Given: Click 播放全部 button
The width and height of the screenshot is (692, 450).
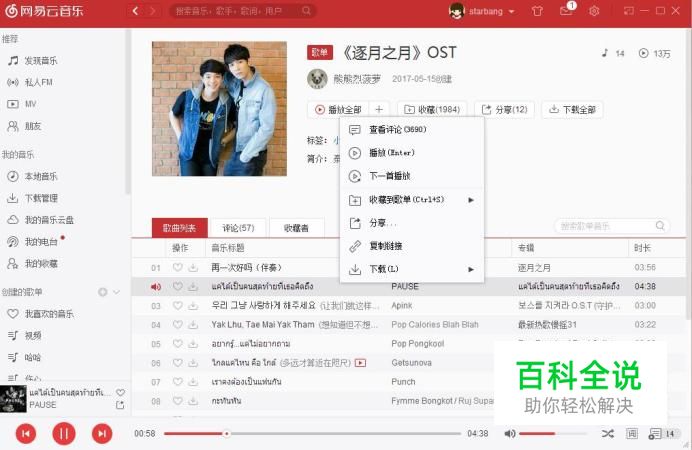Looking at the screenshot, I should coord(338,109).
